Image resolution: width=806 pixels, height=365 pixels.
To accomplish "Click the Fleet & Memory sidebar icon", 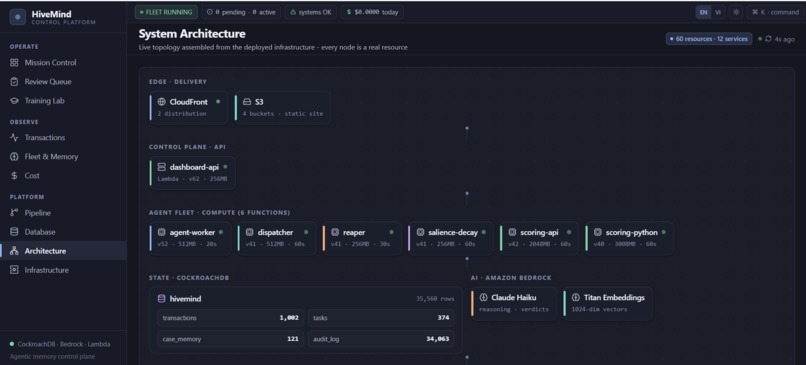I will click(x=14, y=157).
